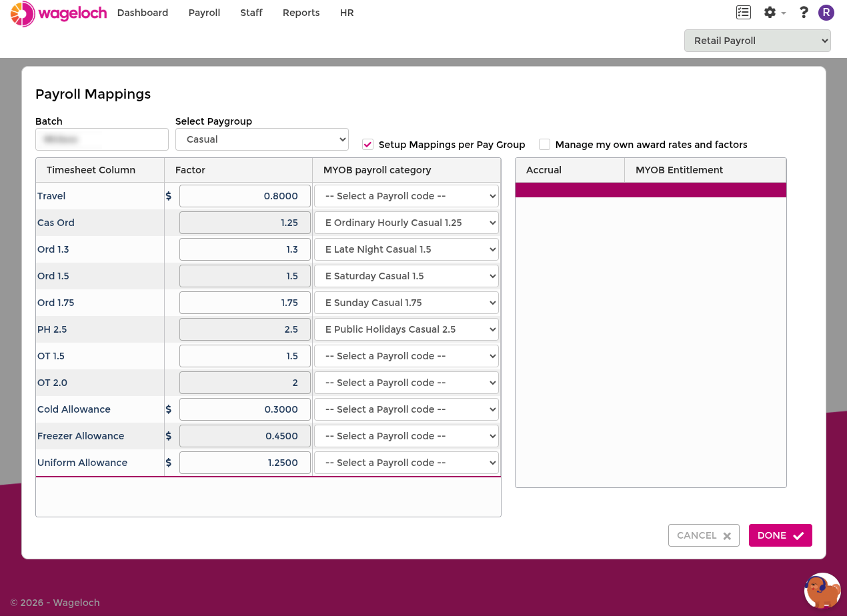Click the CANCEL button
Image resolution: width=847 pixels, height=616 pixels.
[x=704, y=535]
